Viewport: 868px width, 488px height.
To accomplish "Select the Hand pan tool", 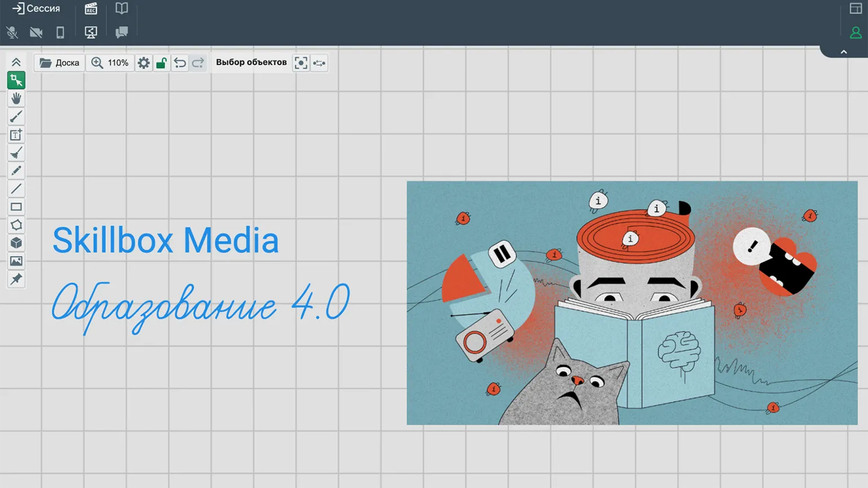I will click(16, 99).
